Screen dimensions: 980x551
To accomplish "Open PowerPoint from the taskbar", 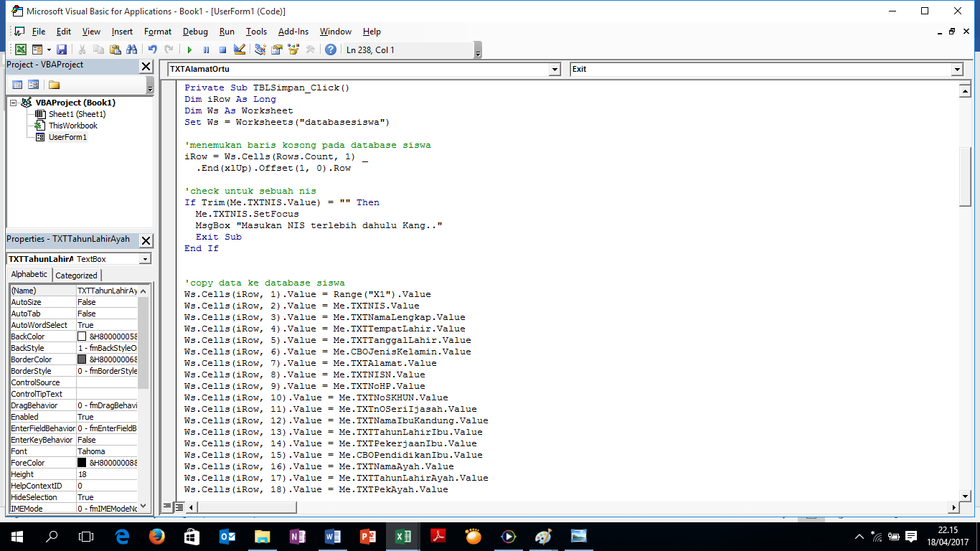I will pos(368,537).
